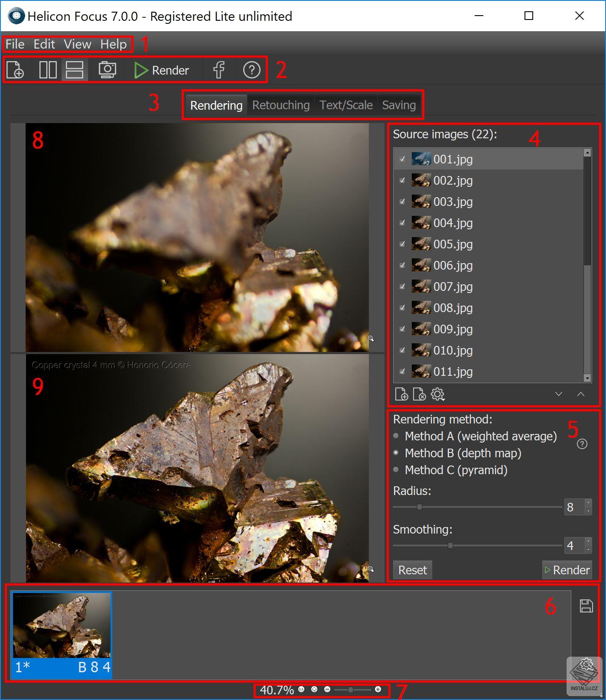The height and width of the screenshot is (700, 606).
Task: Uncheck the 004.jpg source image
Action: tap(402, 223)
